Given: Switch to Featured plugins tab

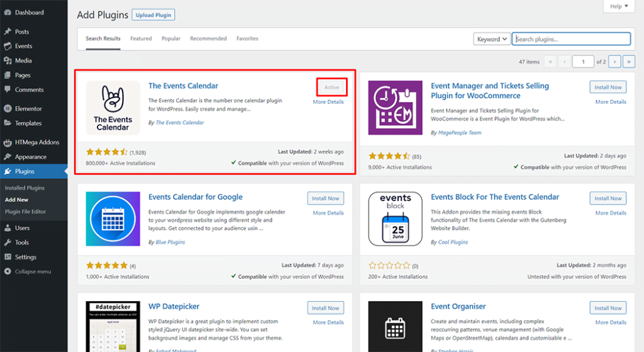Looking at the screenshot, I should point(141,38).
